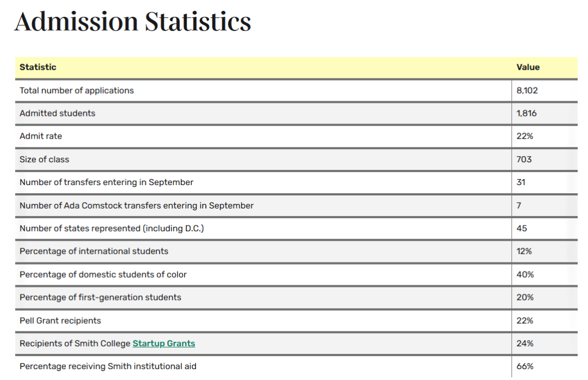Click the 703 class size value

[524, 160]
